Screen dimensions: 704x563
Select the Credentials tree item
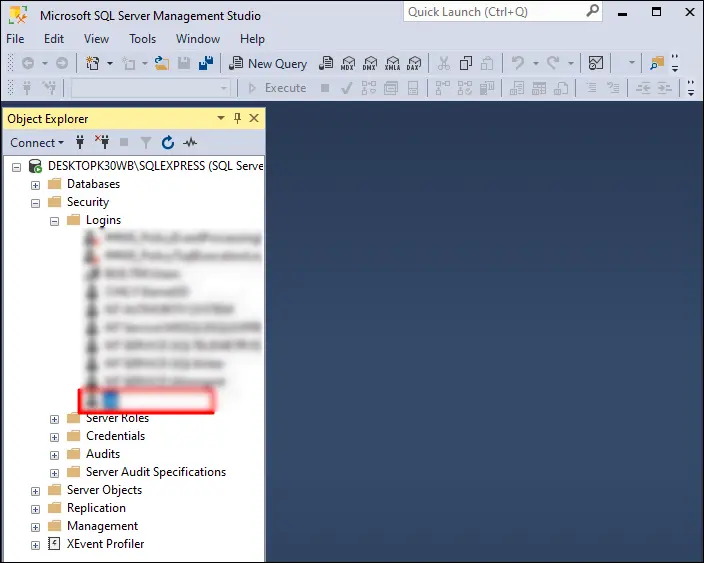pos(115,436)
